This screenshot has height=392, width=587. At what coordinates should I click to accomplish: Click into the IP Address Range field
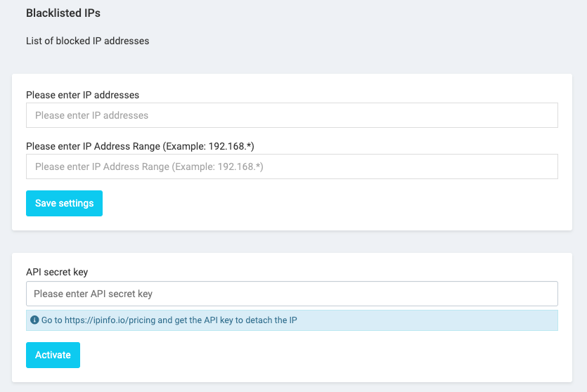[292, 166]
